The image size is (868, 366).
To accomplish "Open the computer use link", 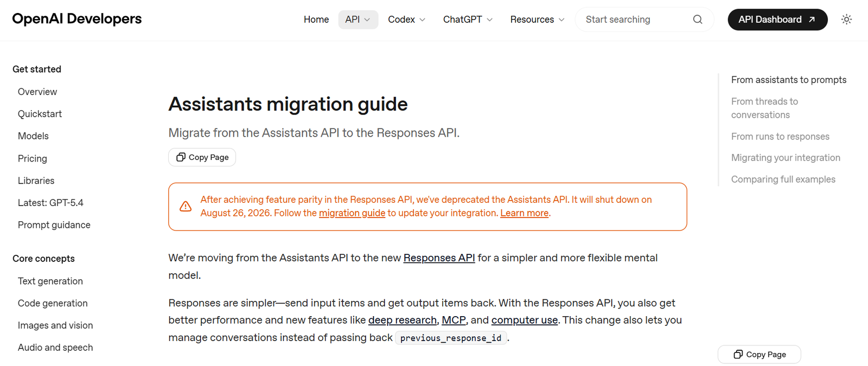I will click(x=525, y=320).
